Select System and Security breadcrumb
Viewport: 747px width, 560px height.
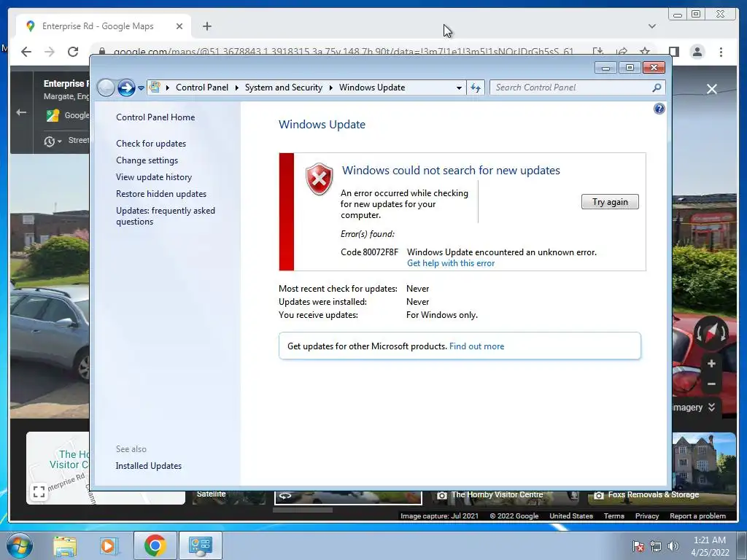(x=284, y=87)
